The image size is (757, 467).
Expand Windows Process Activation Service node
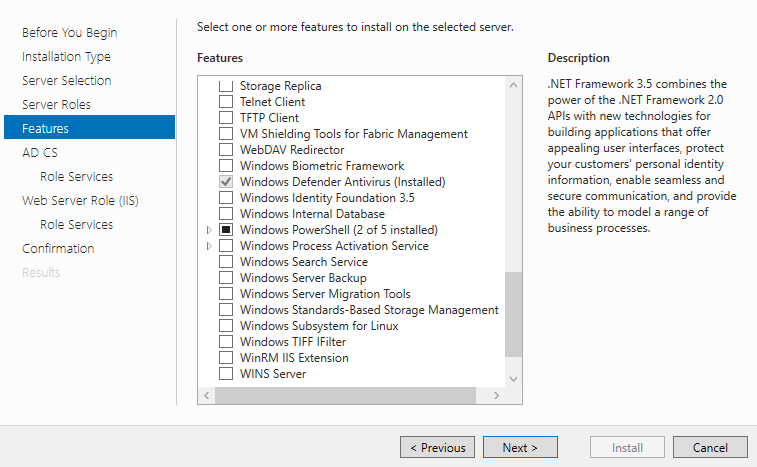[209, 246]
